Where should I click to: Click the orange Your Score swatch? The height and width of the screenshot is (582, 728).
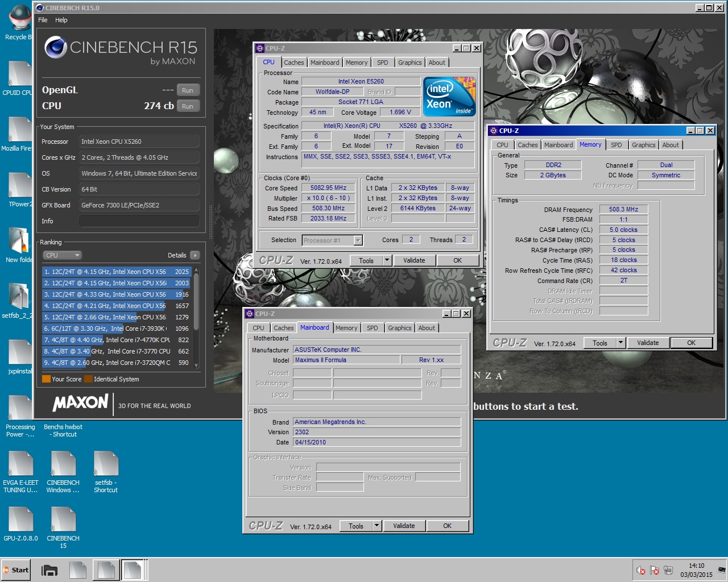46,379
